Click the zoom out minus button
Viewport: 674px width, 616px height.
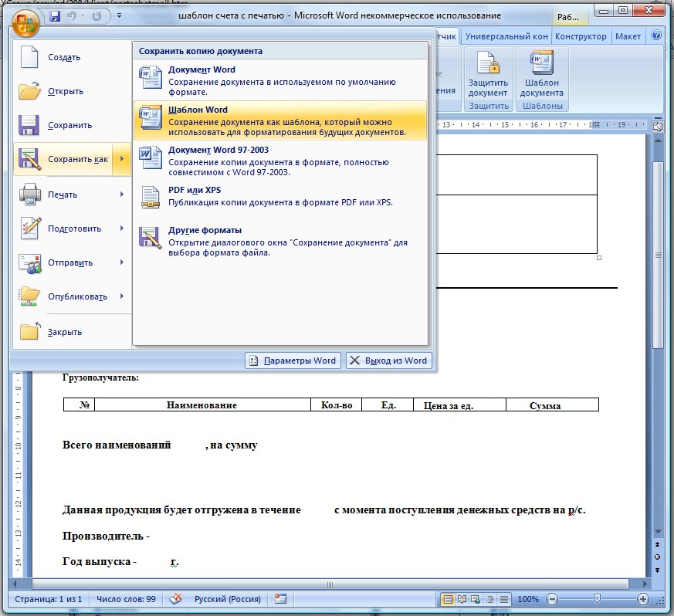click(x=552, y=599)
